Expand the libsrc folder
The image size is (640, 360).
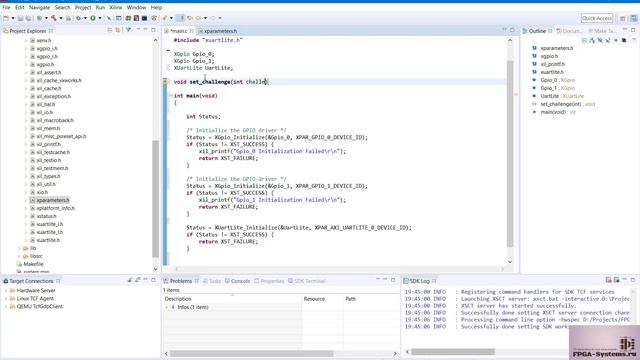pyautogui.click(x=19, y=256)
